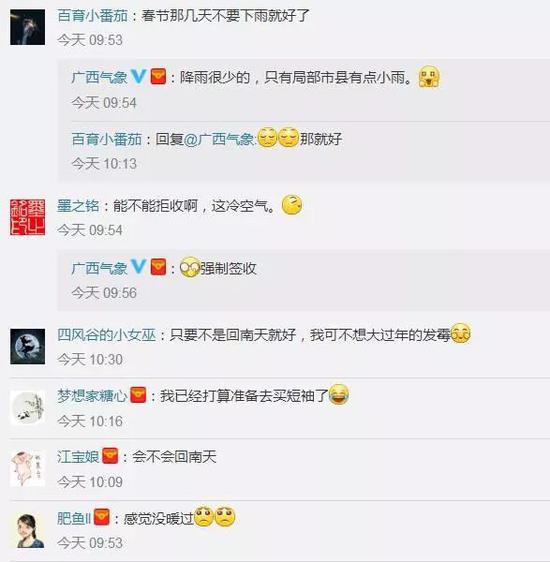The height and width of the screenshot is (562, 550).
Task: Open the 梦想家糖心 username link
Action: pyautogui.click(x=92, y=396)
